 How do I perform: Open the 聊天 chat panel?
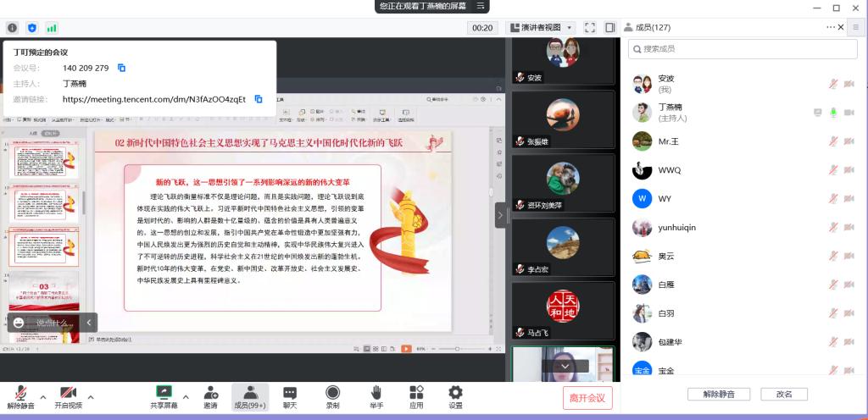coord(290,397)
